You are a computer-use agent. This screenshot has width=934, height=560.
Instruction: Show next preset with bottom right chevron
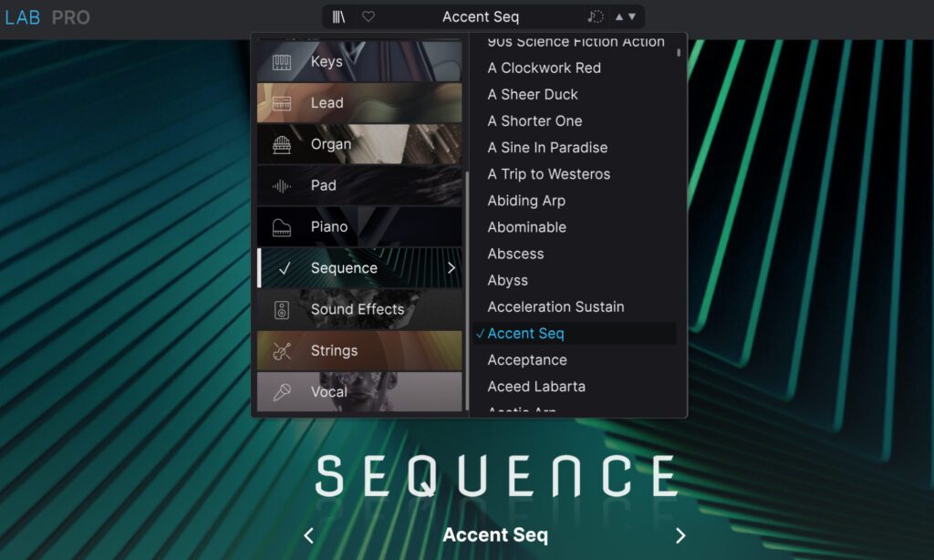click(x=680, y=535)
